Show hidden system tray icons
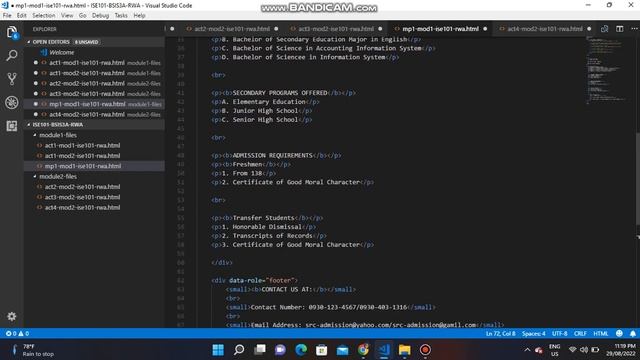640x360 pixels. (x=527, y=350)
